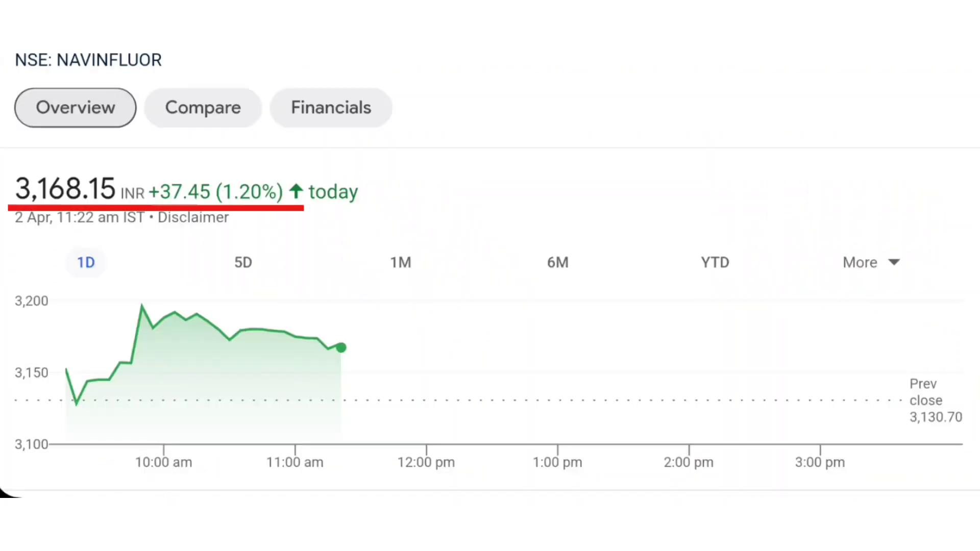This screenshot has width=980, height=551.
Task: Open Compare stocks view
Action: coord(203,106)
